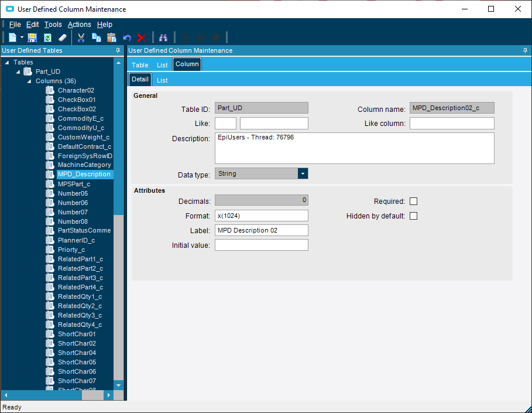Click the Save toolbar icon

click(33, 37)
